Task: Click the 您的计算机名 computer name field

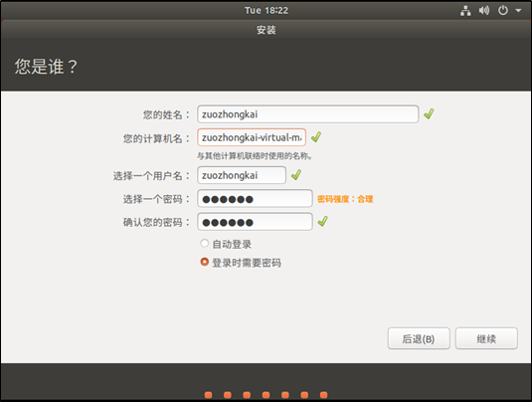Action: tap(252, 137)
